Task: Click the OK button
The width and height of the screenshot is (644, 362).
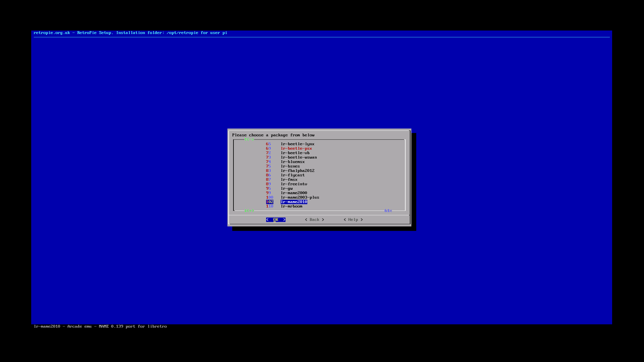Action: pyautogui.click(x=276, y=220)
